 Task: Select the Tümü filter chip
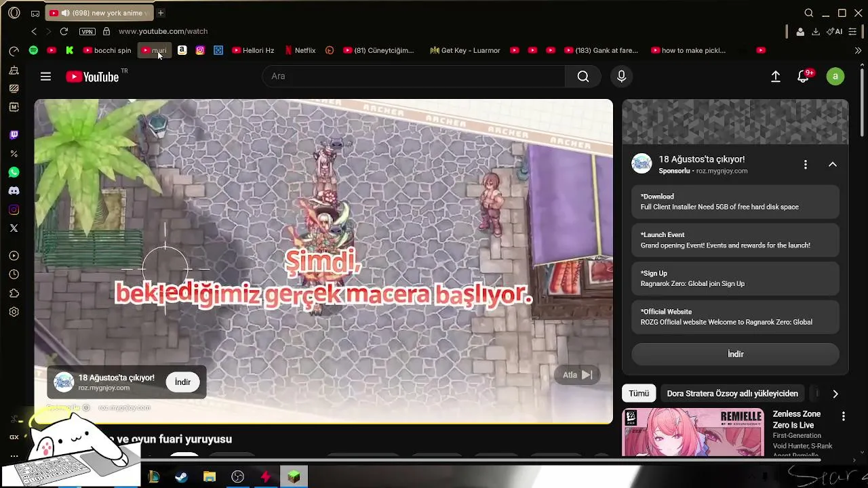tap(639, 393)
